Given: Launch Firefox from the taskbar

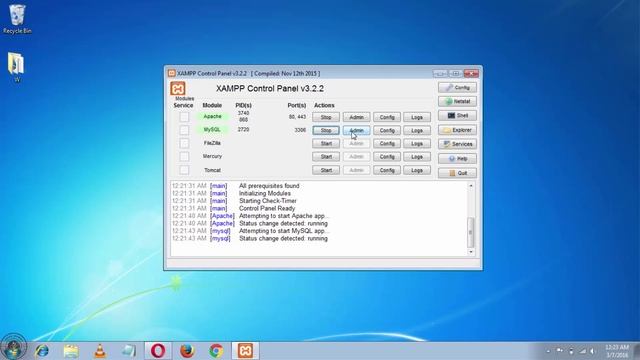Looking at the screenshot, I should point(187,351).
